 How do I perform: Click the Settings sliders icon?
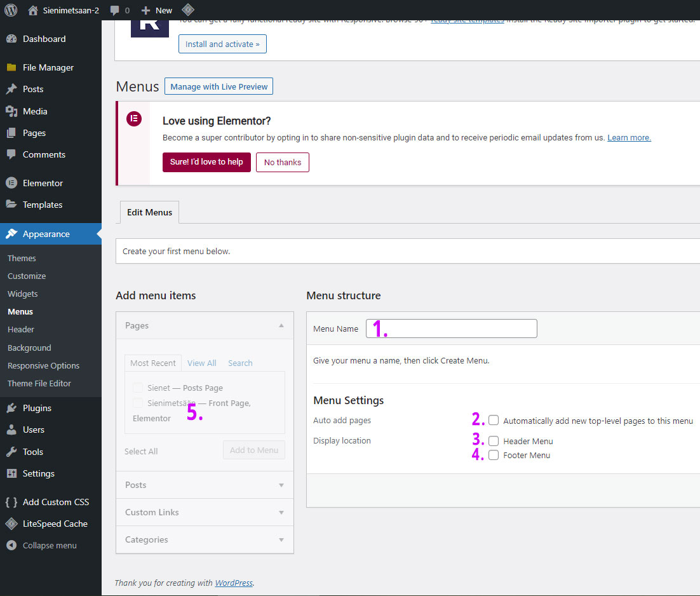click(x=11, y=473)
